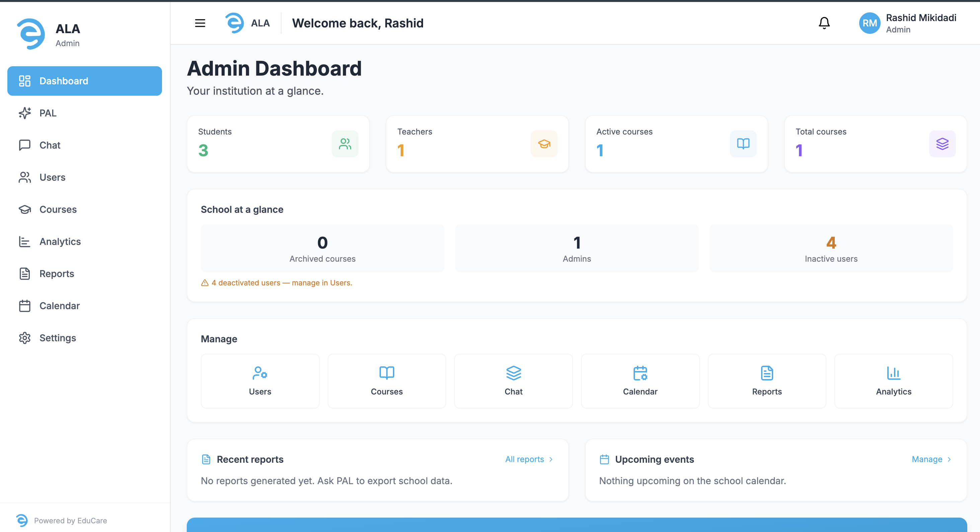Click the Teachers graduation cap icon
This screenshot has width=980, height=532.
click(544, 144)
